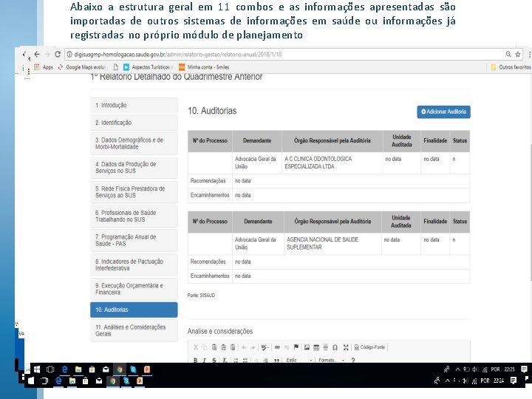Click the Adicionar Auditoria button

pos(443,112)
